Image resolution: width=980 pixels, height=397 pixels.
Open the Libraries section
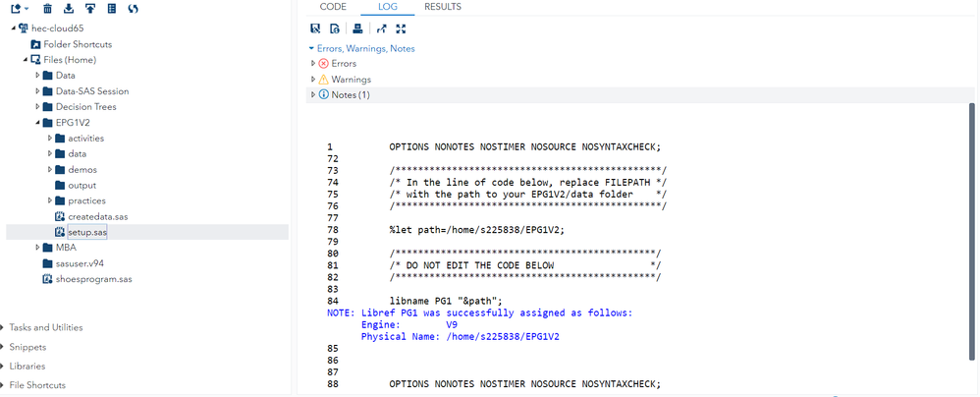27,367
